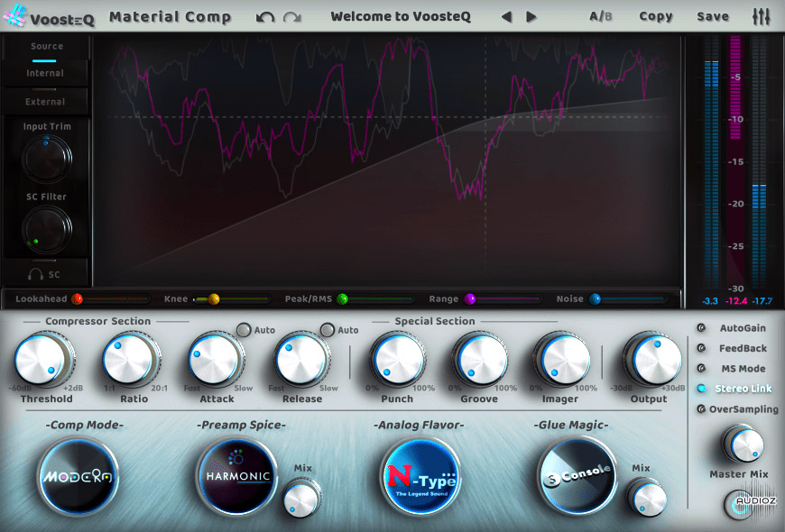Viewport: 785px width, 532px height.
Task: Go to the previous preset arrow
Action: tap(507, 17)
